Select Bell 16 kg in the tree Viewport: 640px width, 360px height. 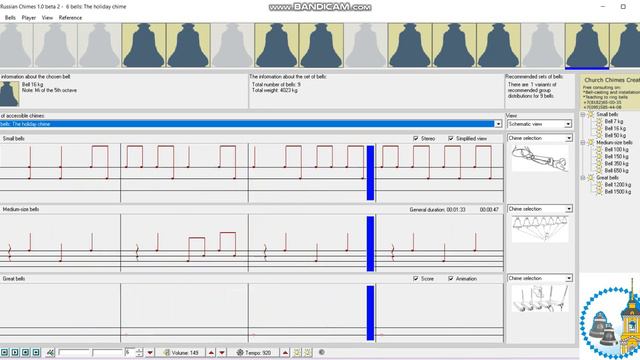pos(615,128)
